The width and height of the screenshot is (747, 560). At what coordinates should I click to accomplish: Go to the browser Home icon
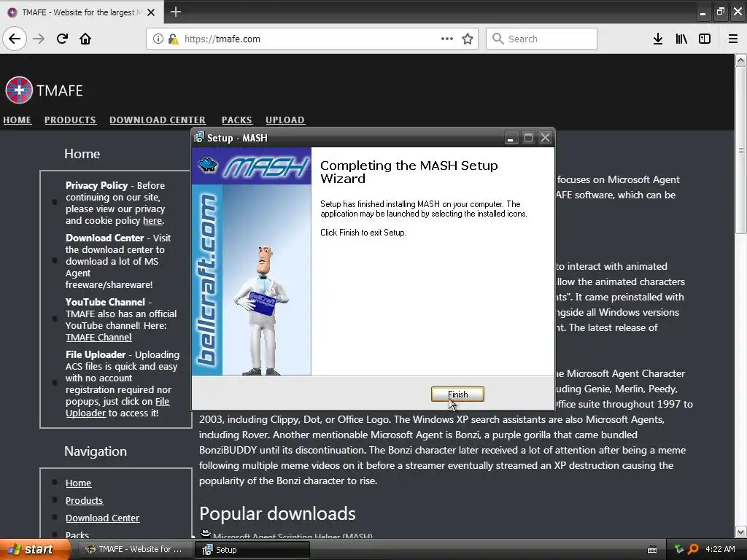tap(85, 39)
